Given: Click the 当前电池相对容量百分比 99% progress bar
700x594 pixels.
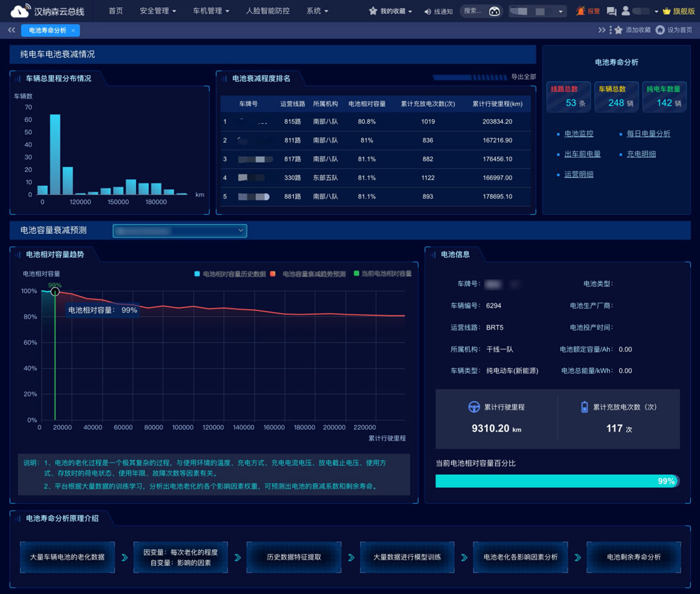Looking at the screenshot, I should coord(557,481).
